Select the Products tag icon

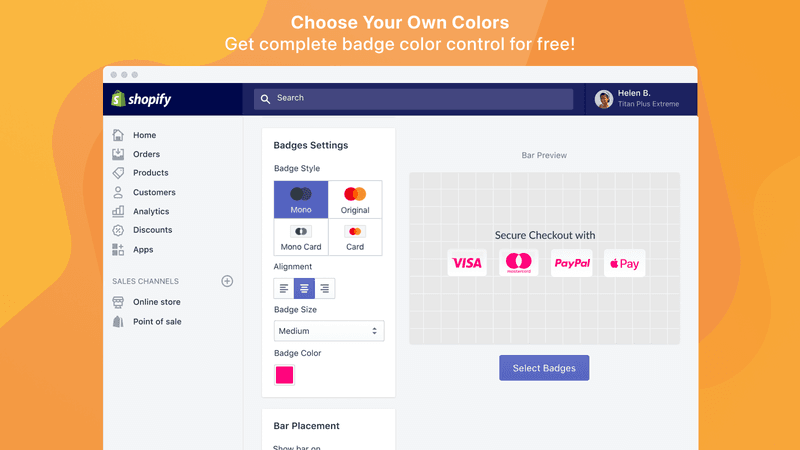point(118,172)
